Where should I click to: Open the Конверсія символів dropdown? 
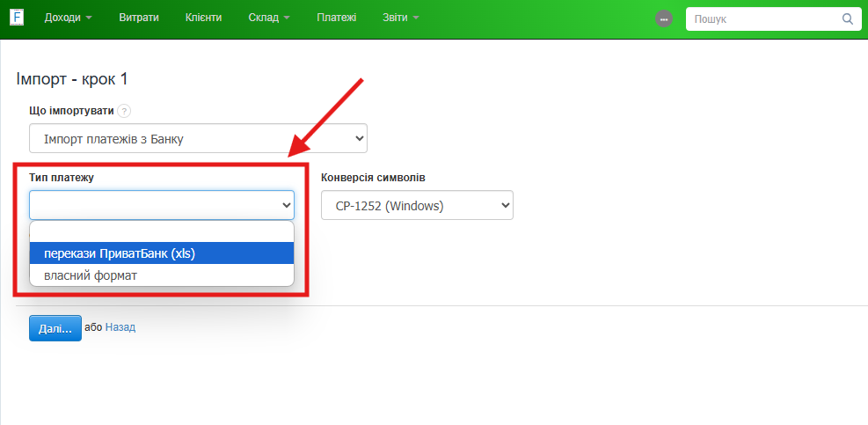pos(417,206)
